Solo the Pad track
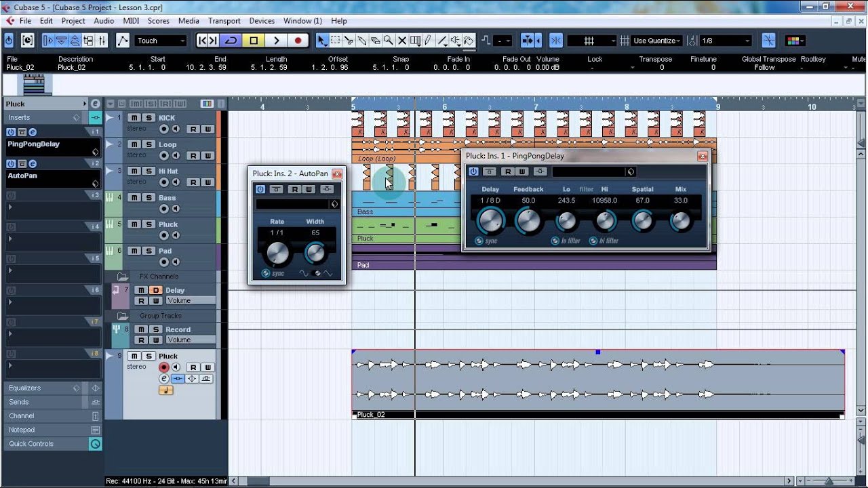868x488 pixels. (149, 251)
